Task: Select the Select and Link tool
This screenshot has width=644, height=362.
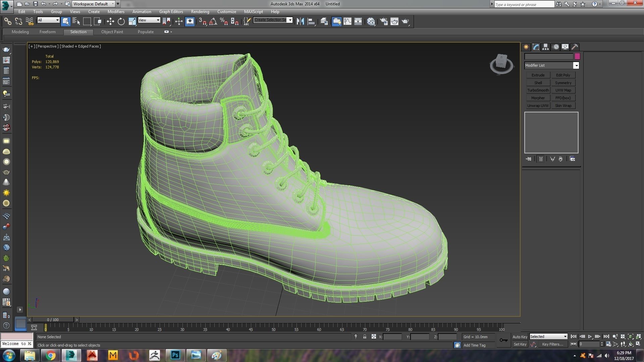Action: click(7, 21)
